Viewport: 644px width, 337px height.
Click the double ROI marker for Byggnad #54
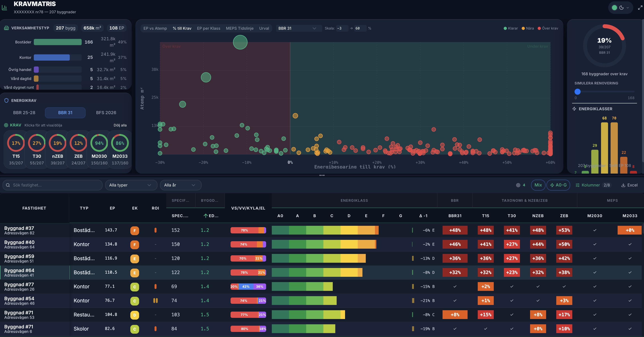(x=156, y=300)
